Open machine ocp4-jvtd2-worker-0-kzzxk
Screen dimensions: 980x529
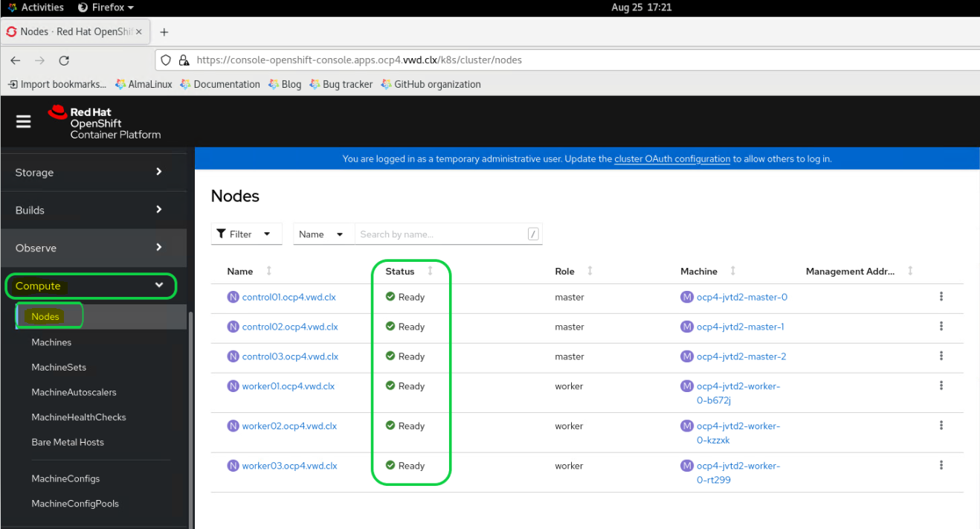pyautogui.click(x=738, y=433)
